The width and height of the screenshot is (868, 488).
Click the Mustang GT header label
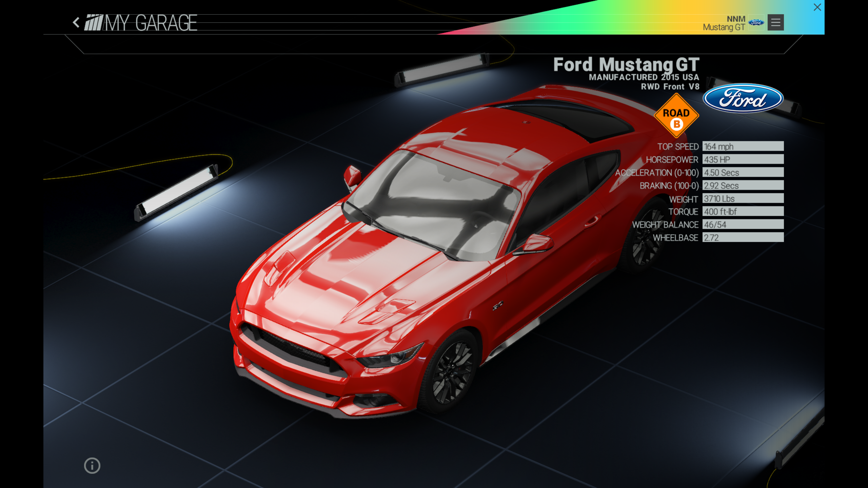(x=724, y=27)
